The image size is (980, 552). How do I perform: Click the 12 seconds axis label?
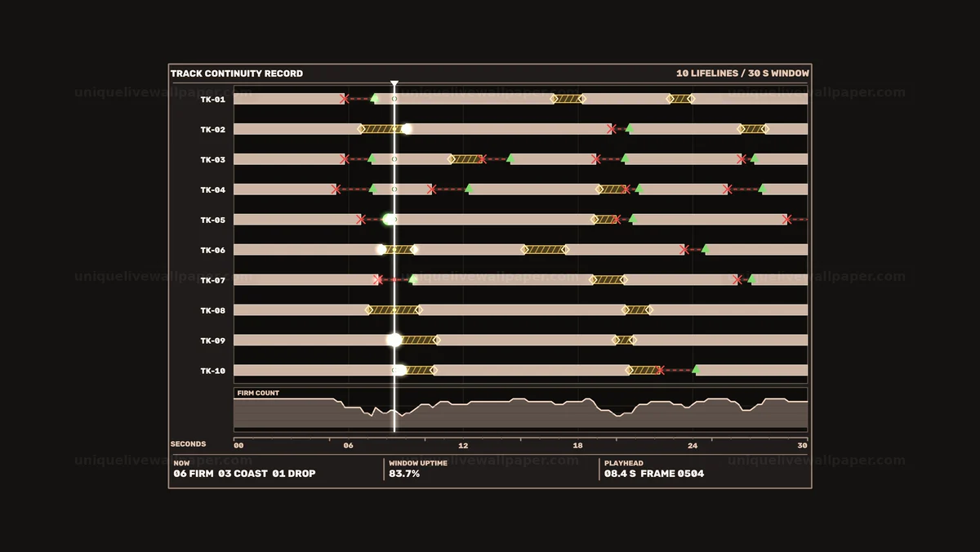[463, 446]
